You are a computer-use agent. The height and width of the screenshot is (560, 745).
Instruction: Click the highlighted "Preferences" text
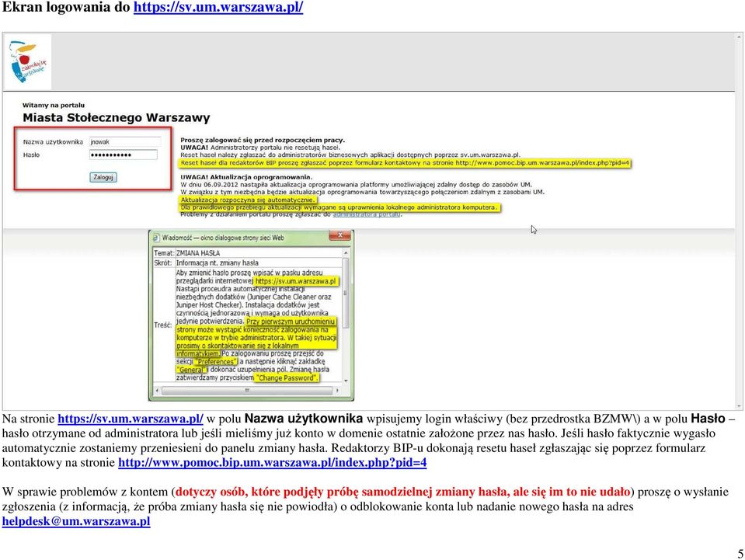214,361
